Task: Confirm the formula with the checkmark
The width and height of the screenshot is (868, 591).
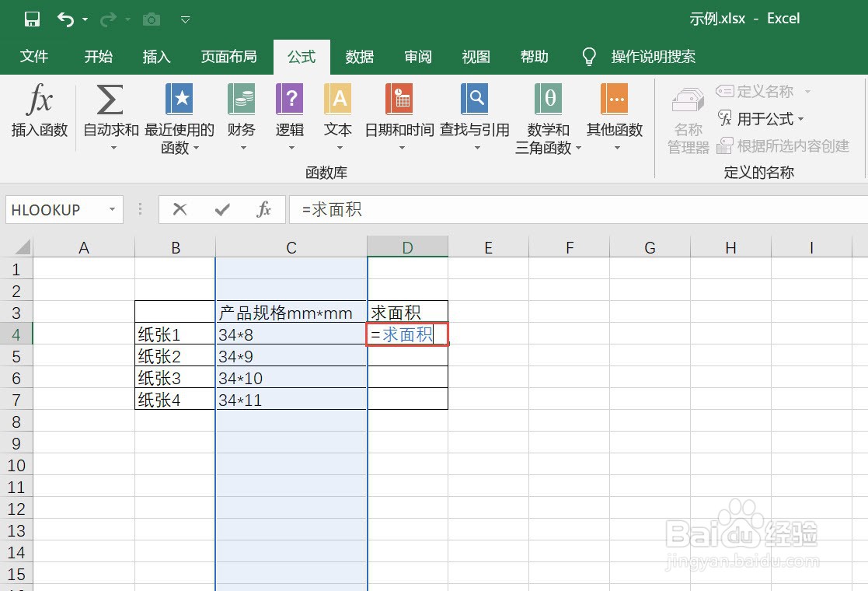Action: click(x=222, y=208)
